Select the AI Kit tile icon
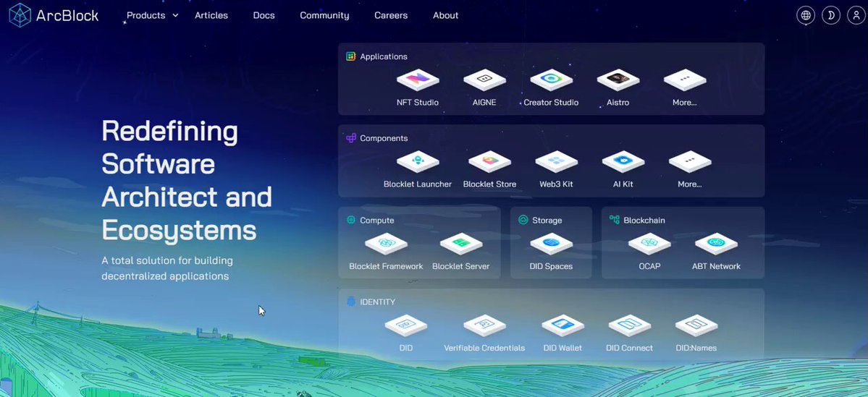868x397 pixels. pos(623,162)
